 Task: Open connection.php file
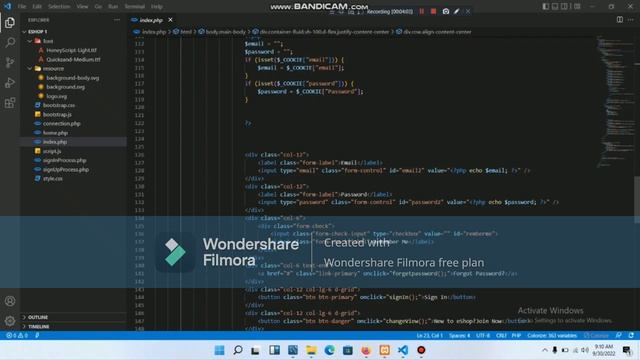(x=62, y=124)
